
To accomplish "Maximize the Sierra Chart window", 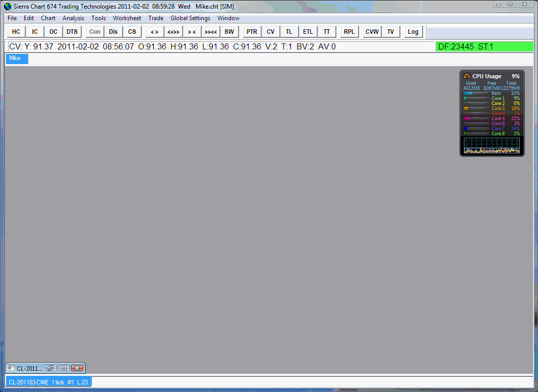I will 510,4.
